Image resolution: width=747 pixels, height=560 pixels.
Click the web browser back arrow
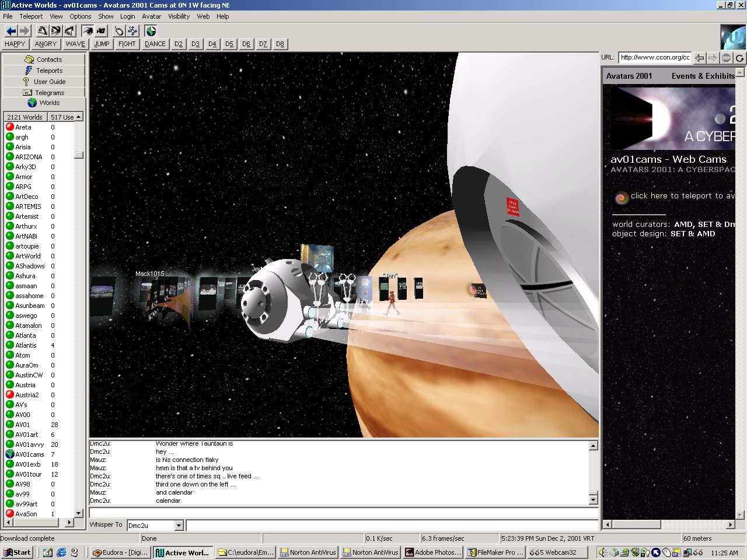699,58
